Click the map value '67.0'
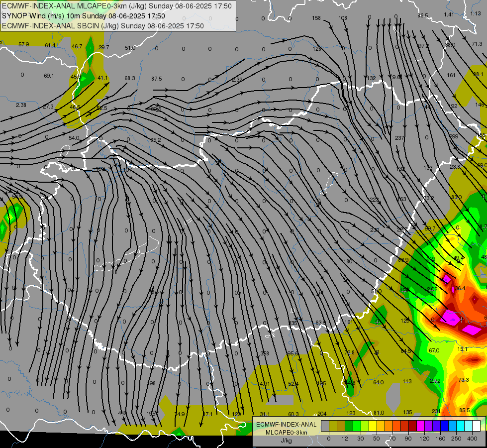487x448 pixels. click(434, 351)
